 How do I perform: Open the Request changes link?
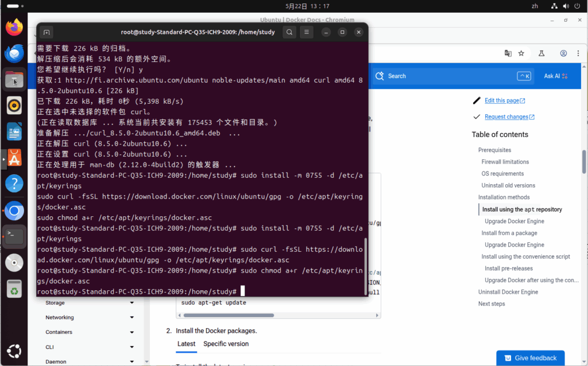[509, 117]
